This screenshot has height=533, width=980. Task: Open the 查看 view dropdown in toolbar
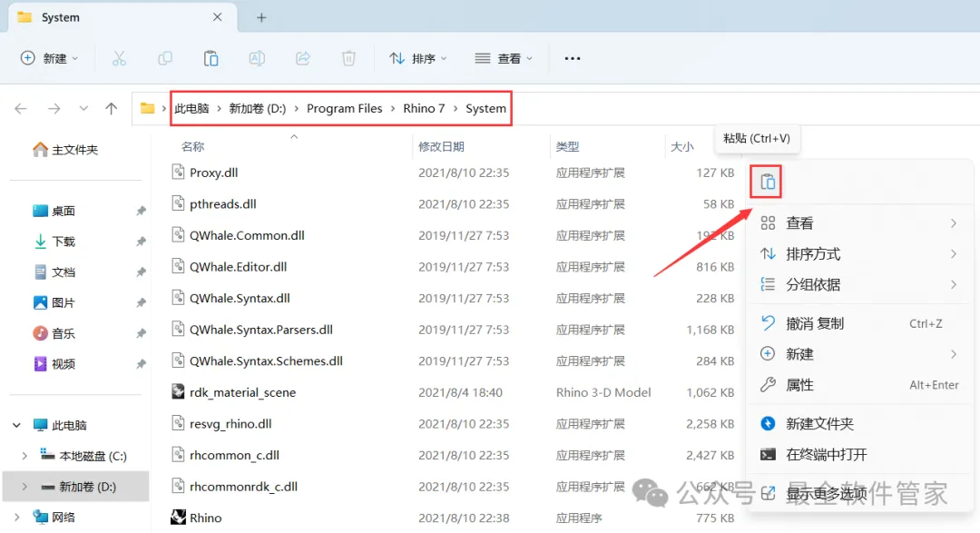[504, 58]
